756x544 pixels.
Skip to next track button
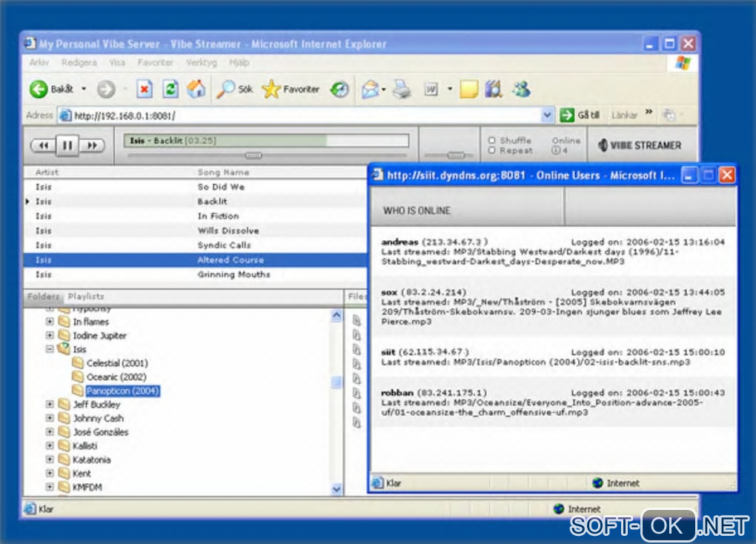click(91, 145)
